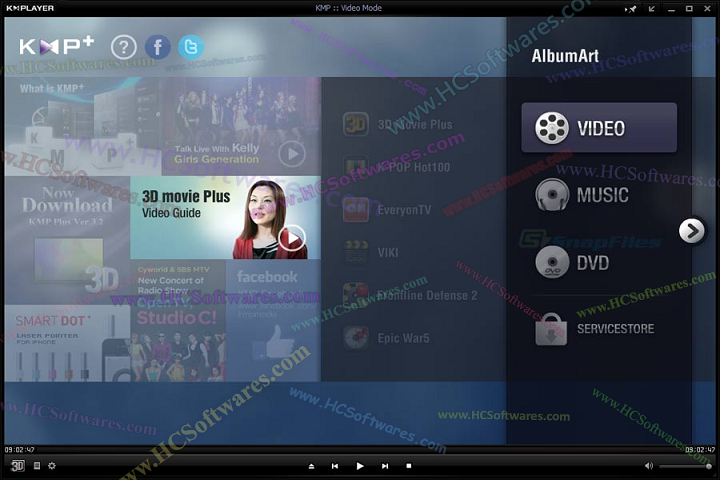720x480 pixels.
Task: Play Talk Live With Kelly Girls Generation
Action: [292, 154]
